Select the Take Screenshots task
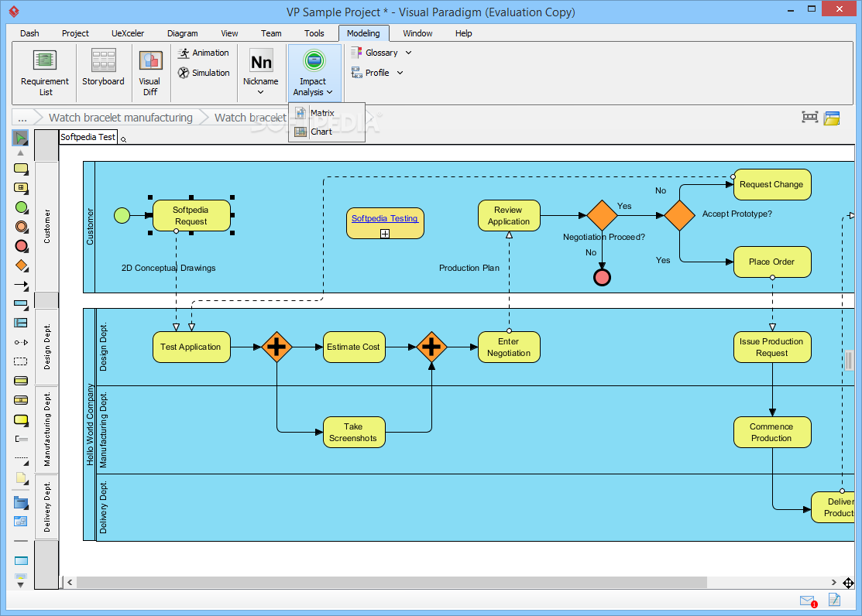Viewport: 862px width, 616px height. click(x=353, y=432)
